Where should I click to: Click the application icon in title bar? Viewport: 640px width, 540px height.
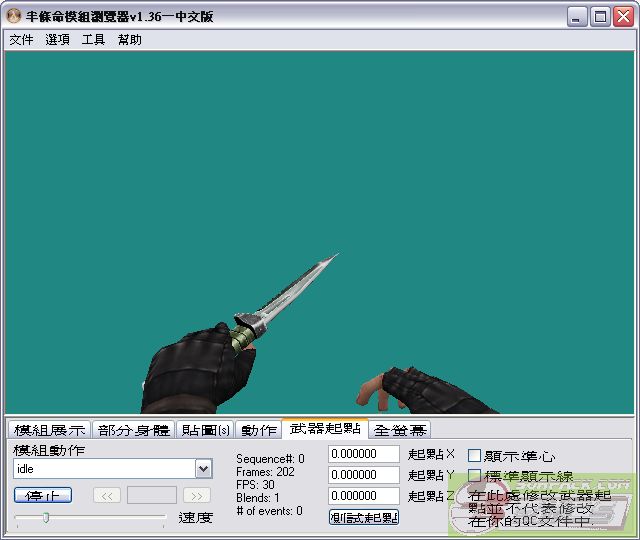(14, 16)
